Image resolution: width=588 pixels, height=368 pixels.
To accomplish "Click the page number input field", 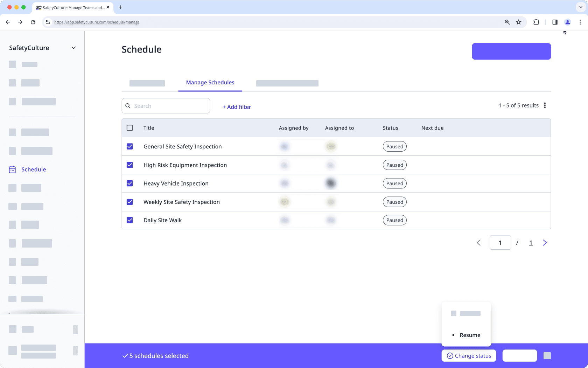I will (x=500, y=242).
